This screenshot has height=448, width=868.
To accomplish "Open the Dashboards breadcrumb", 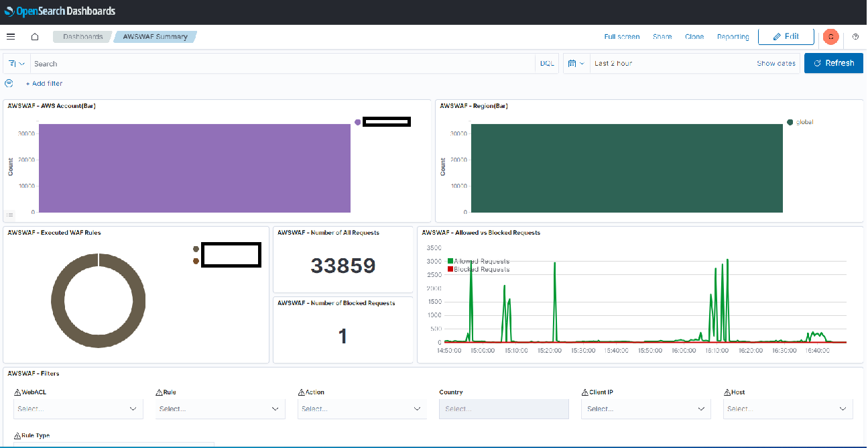I will [x=82, y=37].
